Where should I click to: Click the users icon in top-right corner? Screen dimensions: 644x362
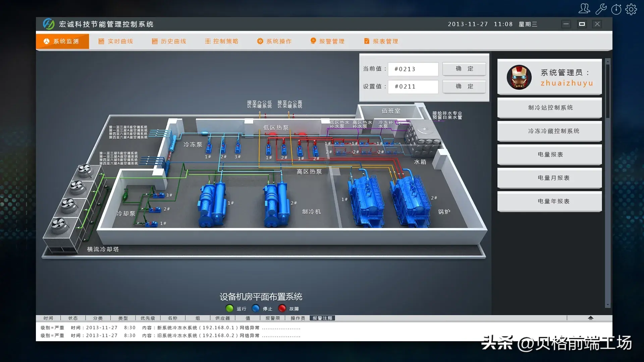click(x=584, y=9)
